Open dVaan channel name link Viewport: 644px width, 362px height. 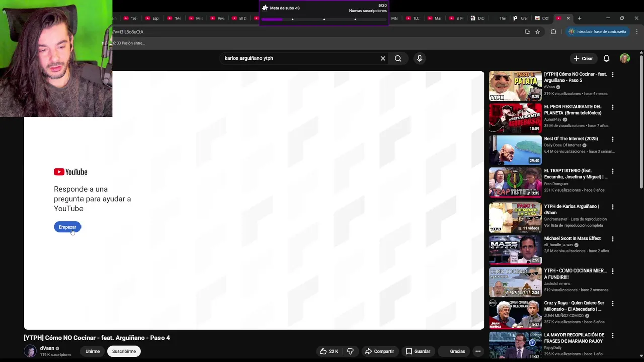[47, 348]
